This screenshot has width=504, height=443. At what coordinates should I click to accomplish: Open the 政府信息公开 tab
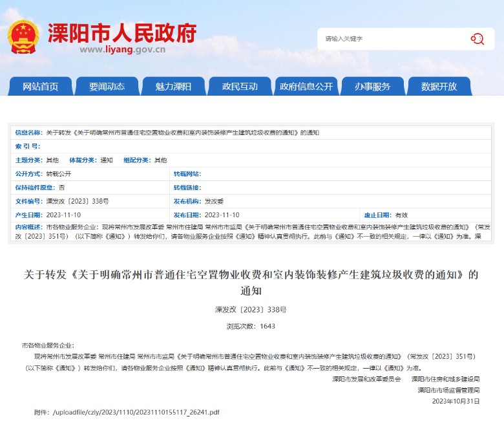coord(306,86)
